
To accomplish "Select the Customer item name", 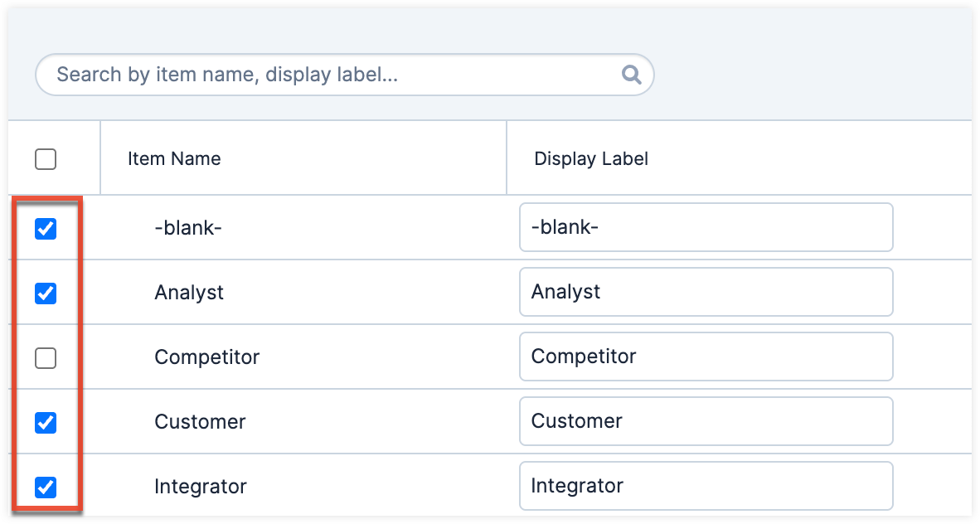I will pyautogui.click(x=200, y=422).
